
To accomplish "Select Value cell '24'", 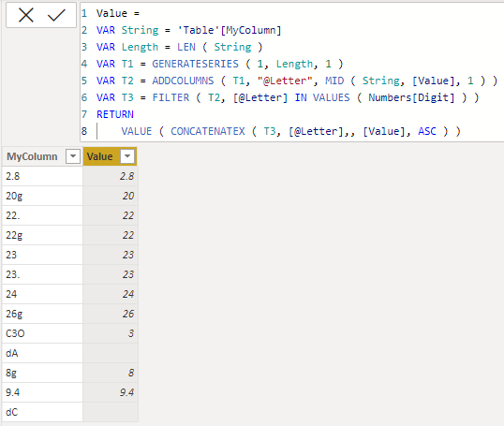I will pos(111,294).
